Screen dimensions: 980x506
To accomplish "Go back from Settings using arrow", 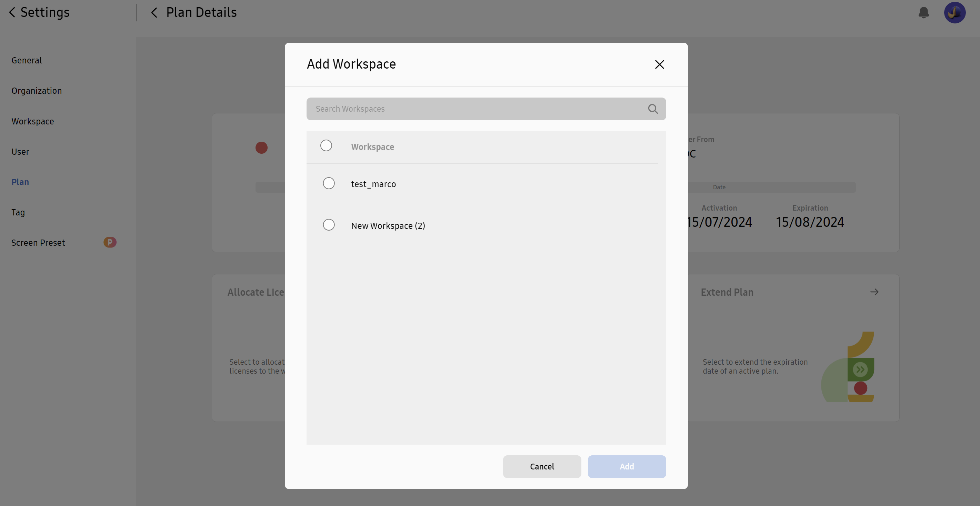I will pos(12,12).
